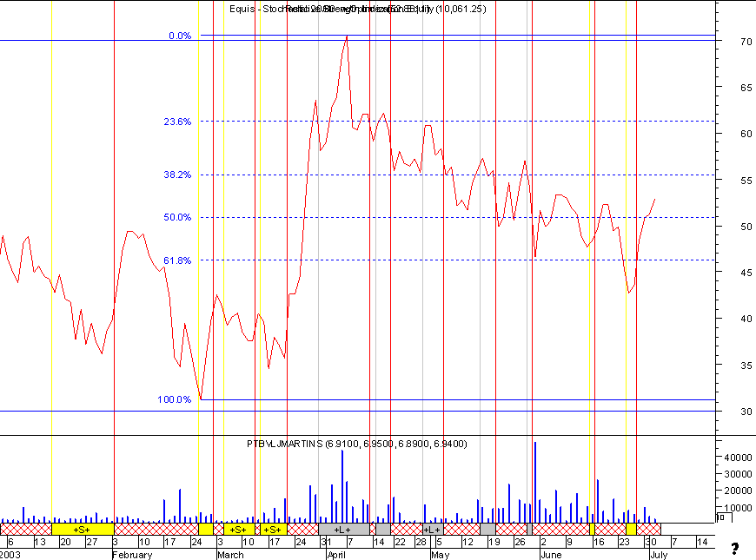Click the 55 value on price axis
The image size is (756, 560).
pos(746,181)
